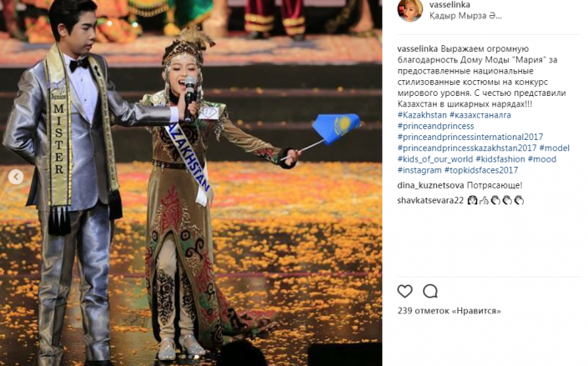Viewport: 588px width, 366px height.
Task: Go to previous photo with left arrow
Action: tap(16, 177)
